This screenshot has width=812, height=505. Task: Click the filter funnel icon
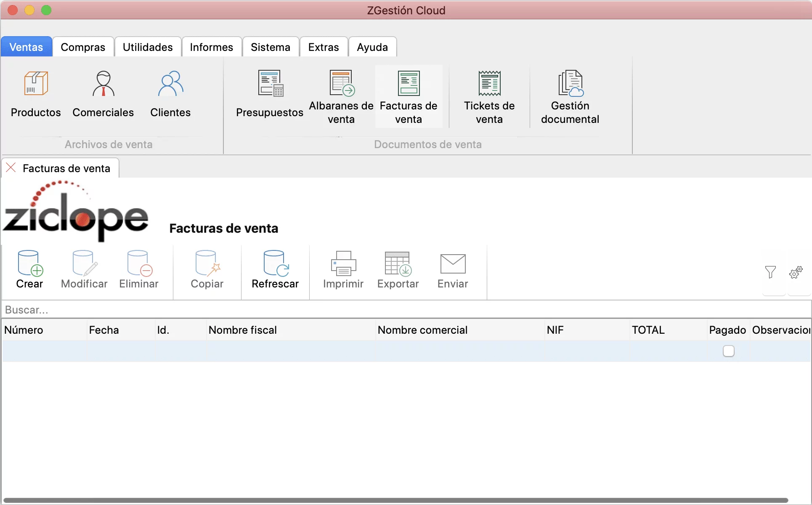[770, 272]
